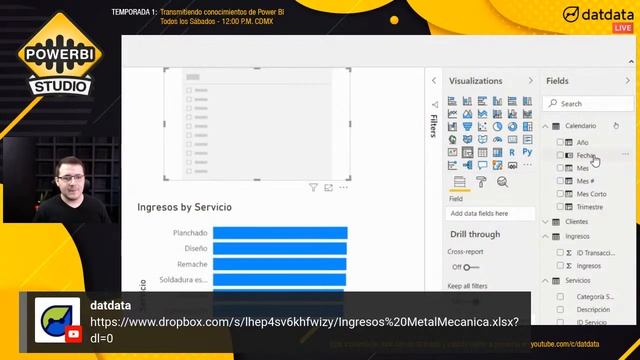Select the Line chart visual
The width and height of the screenshot is (640, 360).
pyautogui.click(x=452, y=114)
